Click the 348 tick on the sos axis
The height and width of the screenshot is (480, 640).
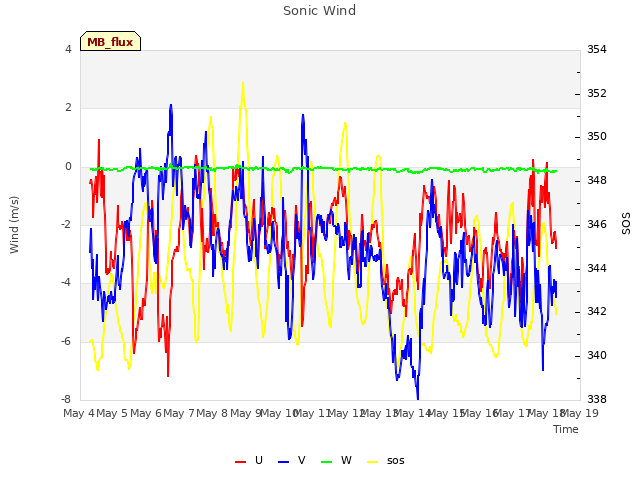[x=597, y=180]
